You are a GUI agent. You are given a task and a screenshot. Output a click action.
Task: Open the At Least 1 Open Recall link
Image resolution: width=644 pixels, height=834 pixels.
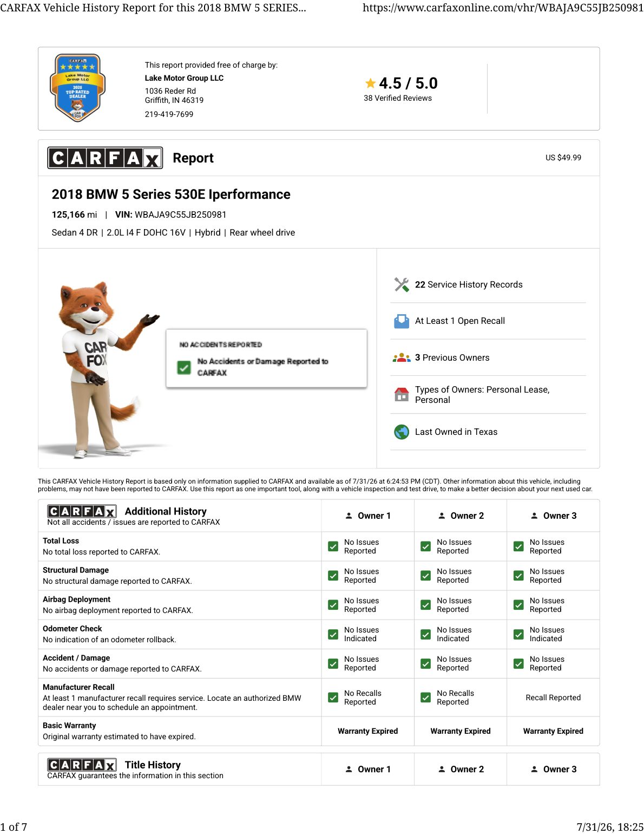tap(460, 321)
